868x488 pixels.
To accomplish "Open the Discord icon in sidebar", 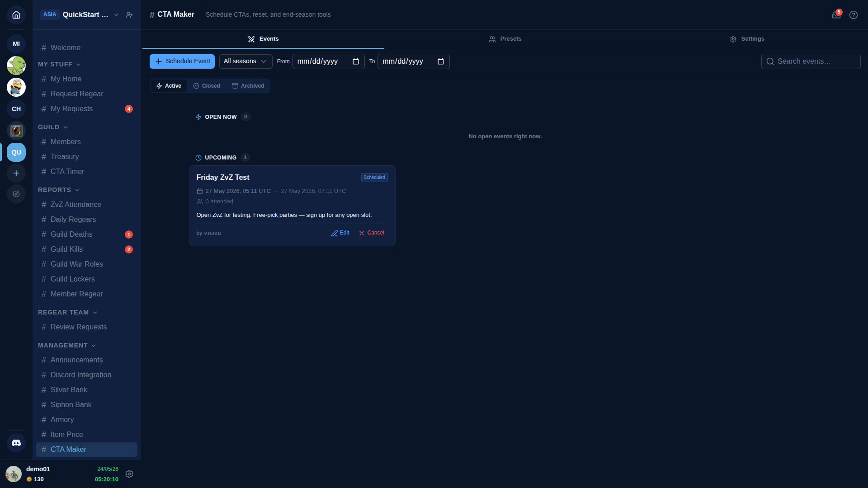I will click(16, 443).
